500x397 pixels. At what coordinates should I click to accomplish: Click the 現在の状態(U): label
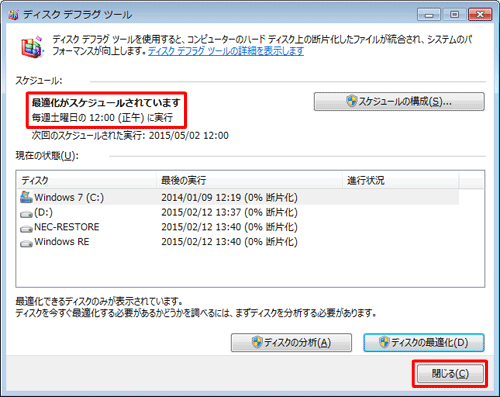click(47, 156)
